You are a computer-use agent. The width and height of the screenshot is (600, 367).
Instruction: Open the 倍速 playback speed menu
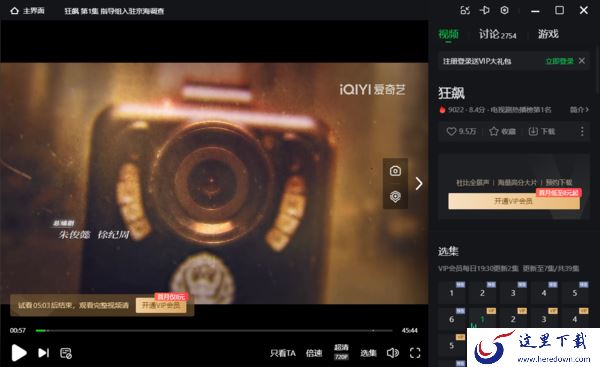(x=314, y=353)
